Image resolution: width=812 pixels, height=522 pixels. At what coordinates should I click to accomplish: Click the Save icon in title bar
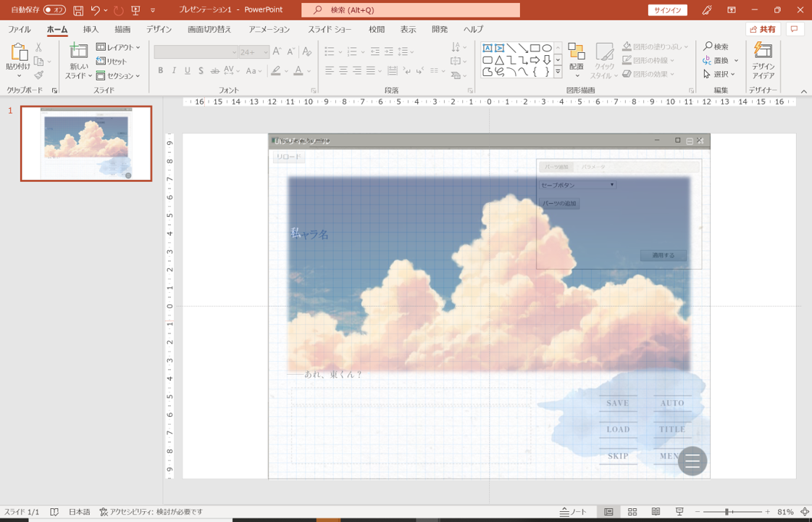78,10
